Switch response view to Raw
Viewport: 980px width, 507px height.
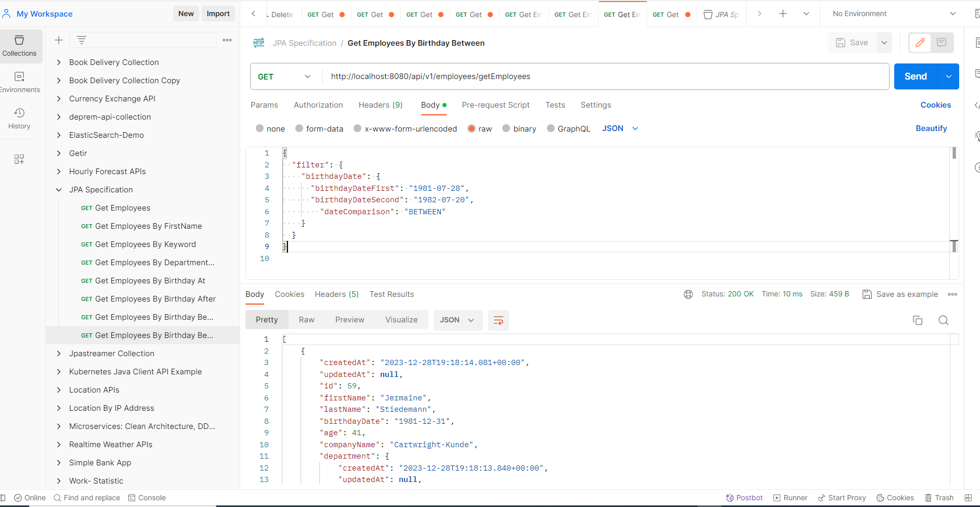pos(307,320)
